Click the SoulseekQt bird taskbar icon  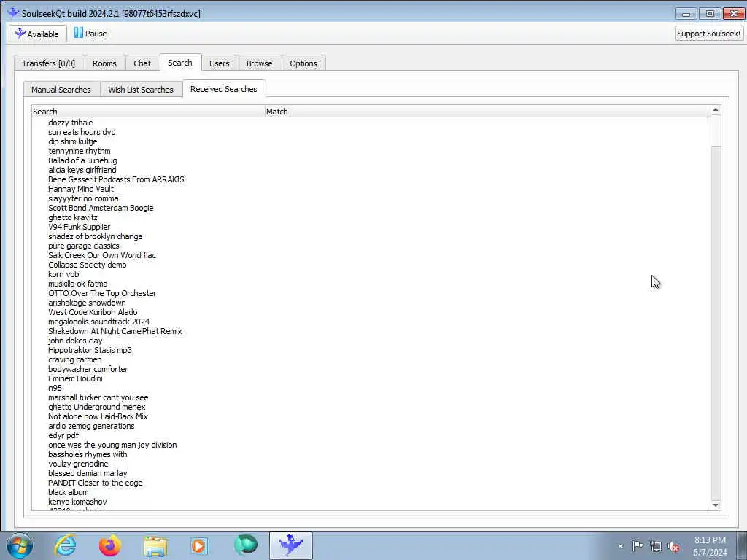coord(290,545)
